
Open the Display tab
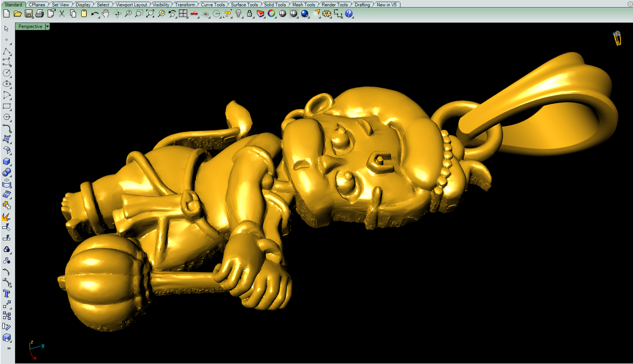[x=83, y=5]
